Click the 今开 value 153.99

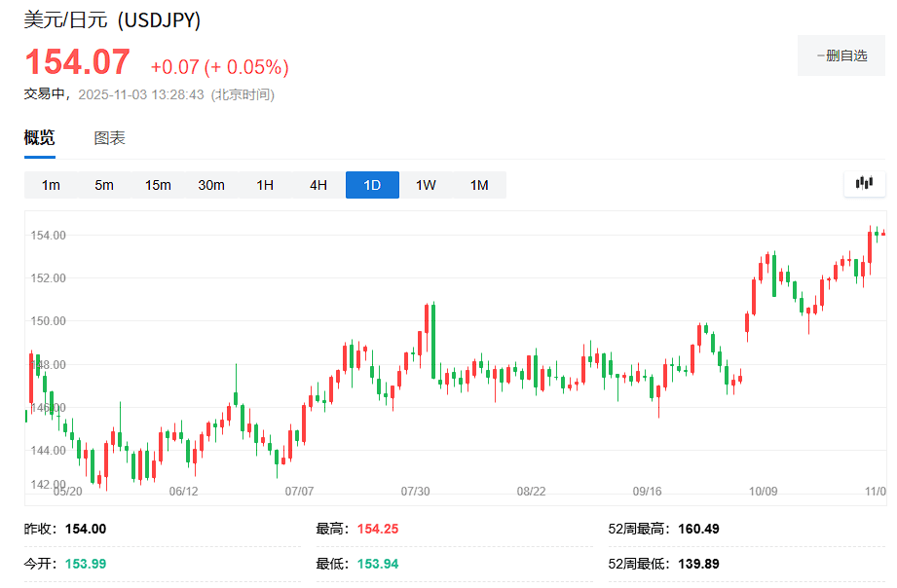tap(86, 564)
